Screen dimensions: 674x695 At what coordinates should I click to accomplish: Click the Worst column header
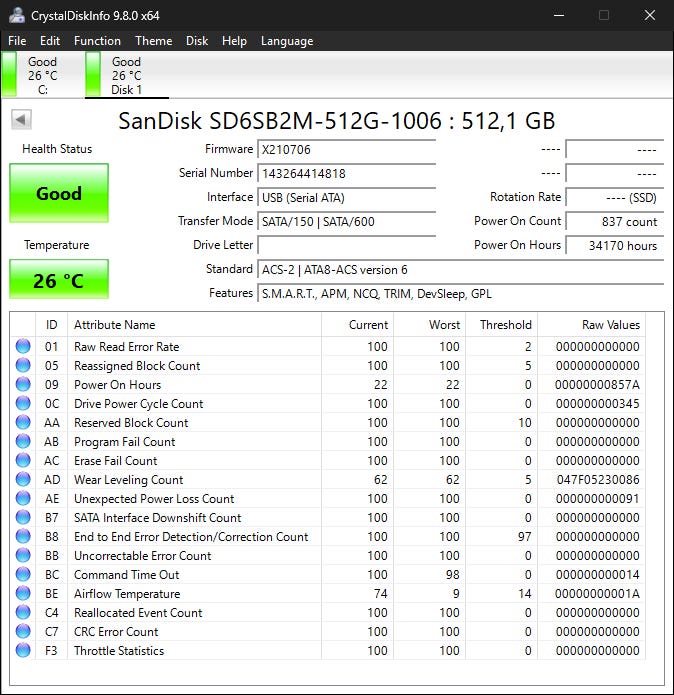coord(429,324)
